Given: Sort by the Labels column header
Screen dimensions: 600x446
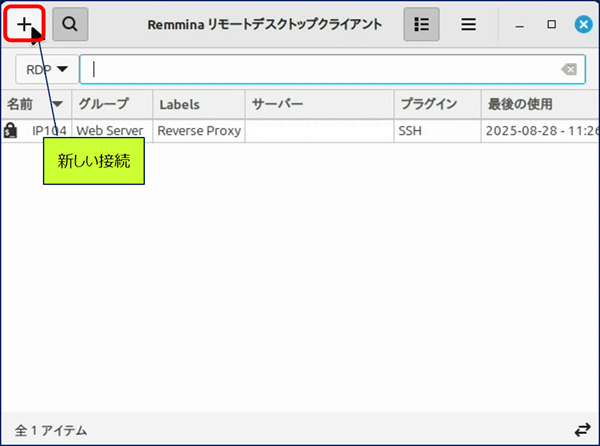Looking at the screenshot, I should 199,104.
